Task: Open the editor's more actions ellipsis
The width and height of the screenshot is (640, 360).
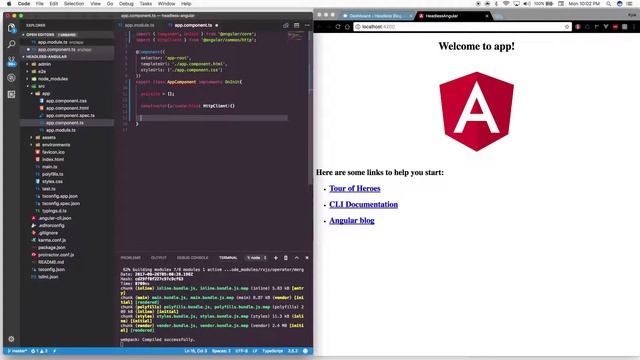Action: (307, 25)
